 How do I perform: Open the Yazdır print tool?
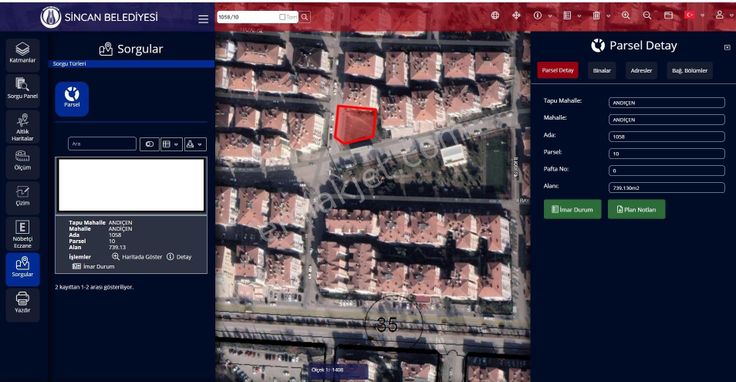tap(23, 305)
